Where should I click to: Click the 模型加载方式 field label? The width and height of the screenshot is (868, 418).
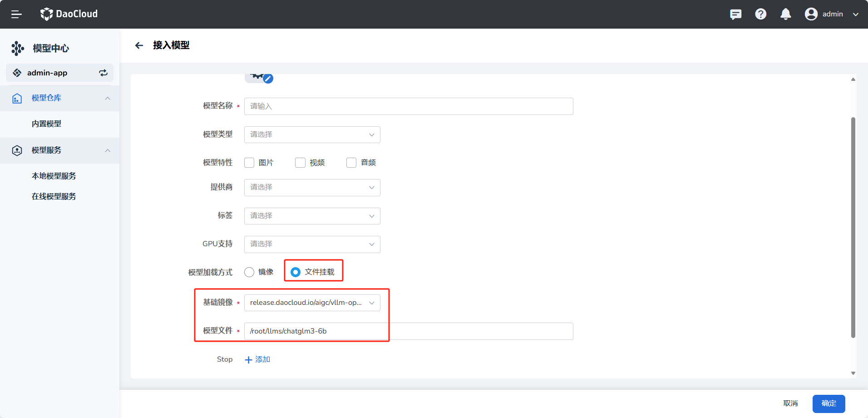[210, 273]
